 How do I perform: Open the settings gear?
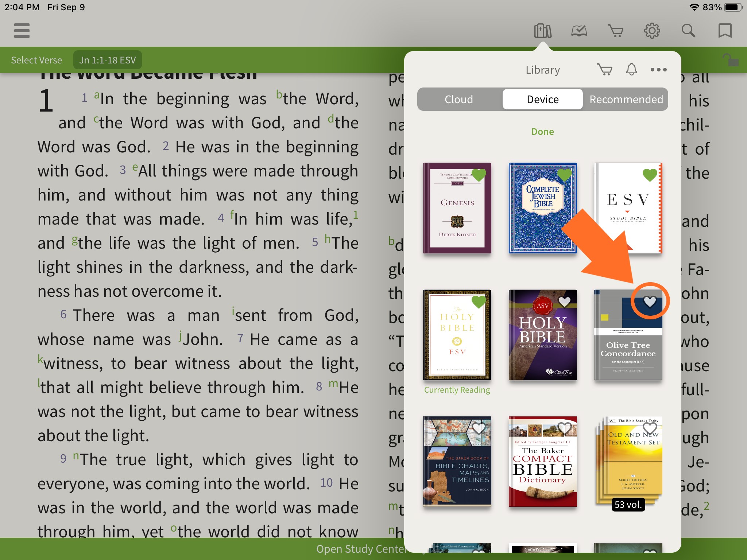[652, 31]
